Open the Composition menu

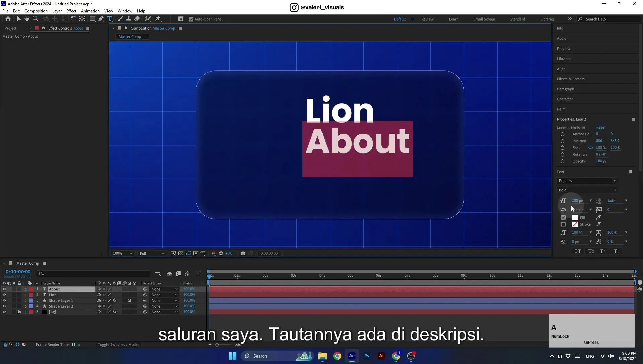pyautogui.click(x=36, y=11)
